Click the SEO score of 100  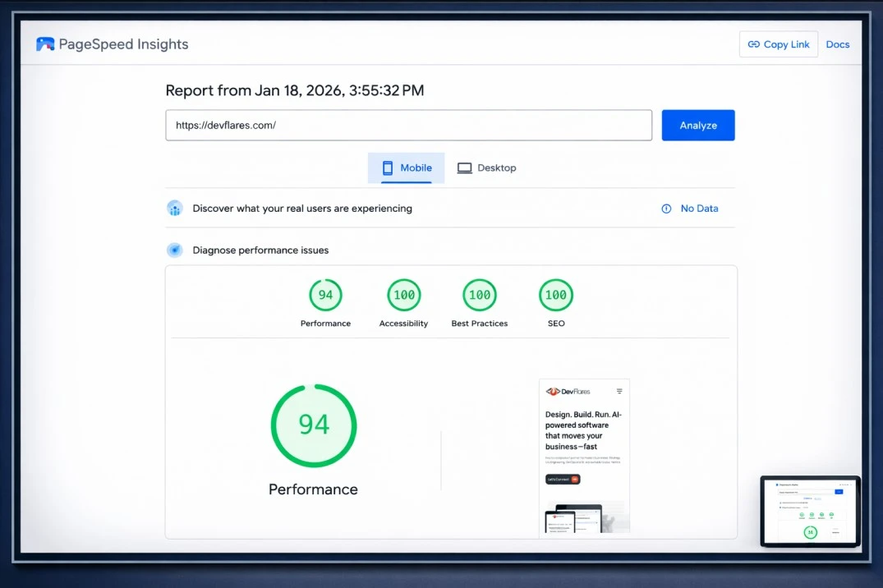click(x=555, y=295)
